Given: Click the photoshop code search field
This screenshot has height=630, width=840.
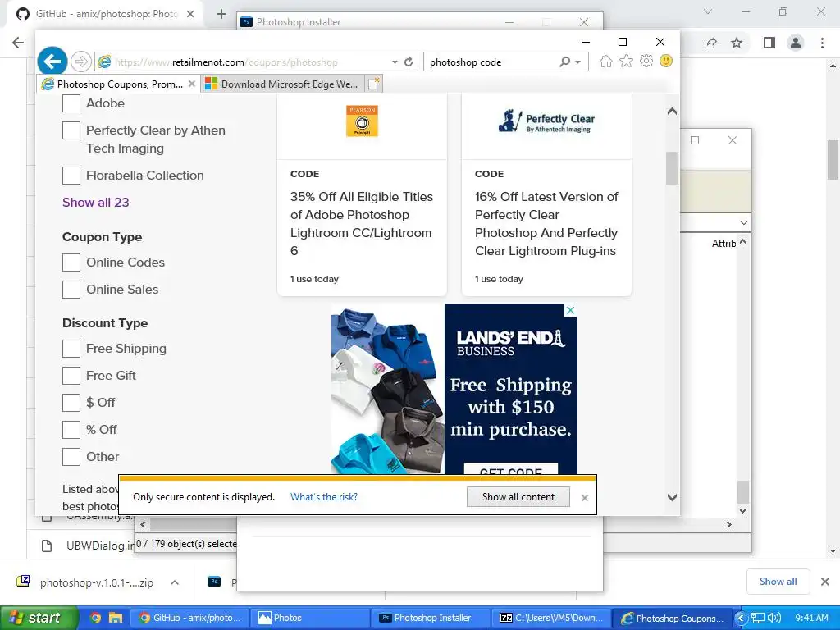Looking at the screenshot, I should pyautogui.click(x=491, y=62).
